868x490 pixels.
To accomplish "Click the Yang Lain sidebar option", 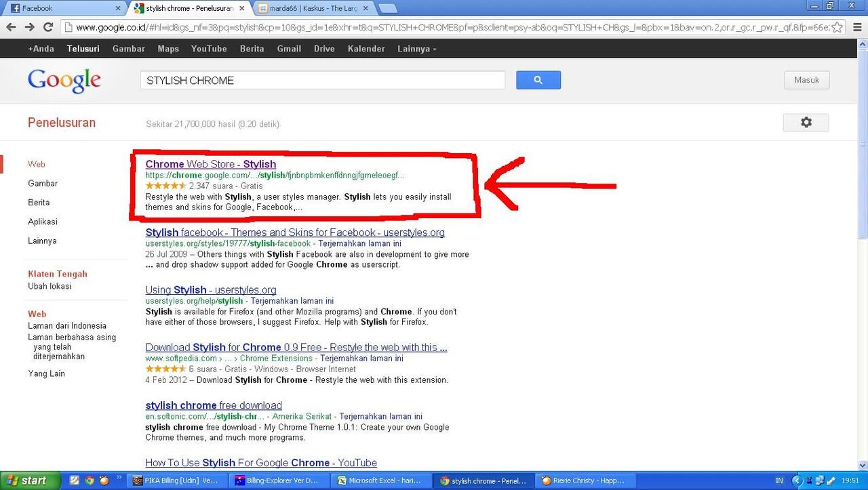I will point(47,373).
